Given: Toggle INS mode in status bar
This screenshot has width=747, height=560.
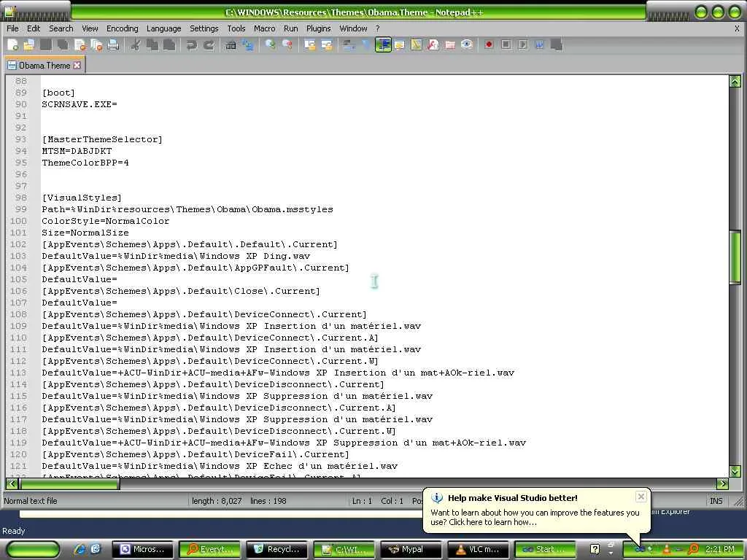Looking at the screenshot, I should (x=716, y=501).
